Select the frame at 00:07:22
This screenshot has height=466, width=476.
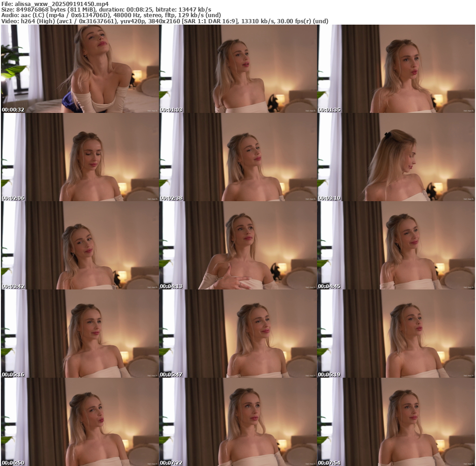click(238, 422)
